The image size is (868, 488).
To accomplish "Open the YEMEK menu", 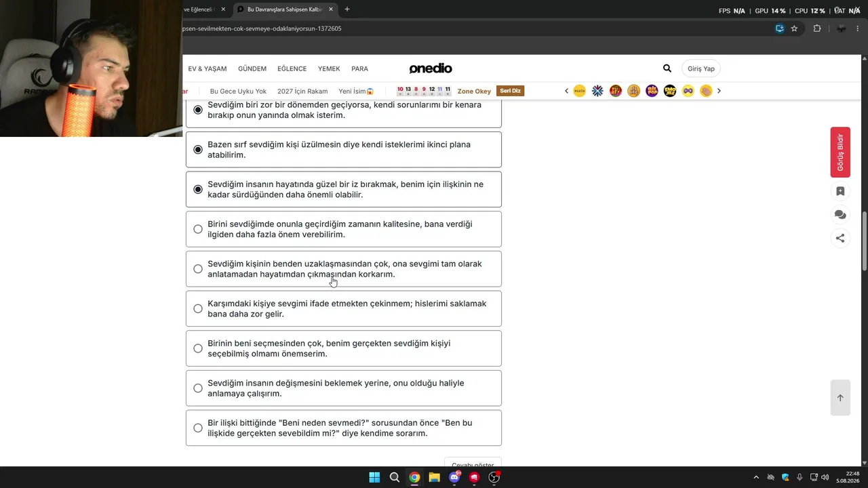I will (329, 68).
